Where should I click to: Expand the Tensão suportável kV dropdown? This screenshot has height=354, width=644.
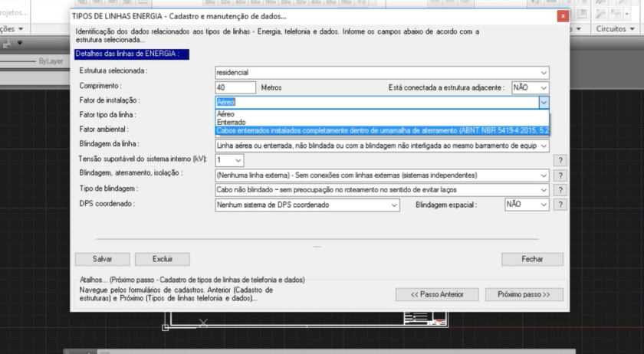(238, 160)
